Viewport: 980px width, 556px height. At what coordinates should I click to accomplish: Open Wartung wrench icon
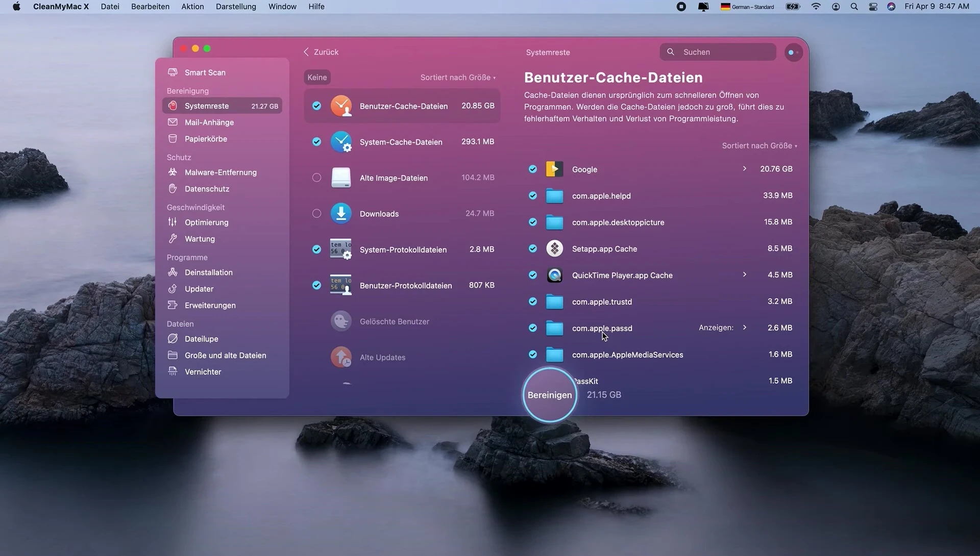pyautogui.click(x=173, y=239)
